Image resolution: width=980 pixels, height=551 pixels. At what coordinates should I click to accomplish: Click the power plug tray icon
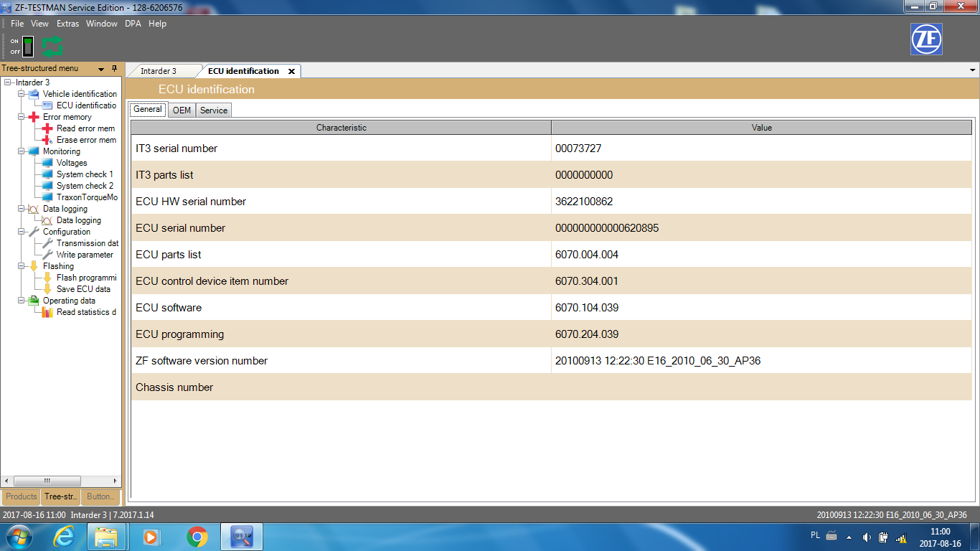(x=884, y=537)
